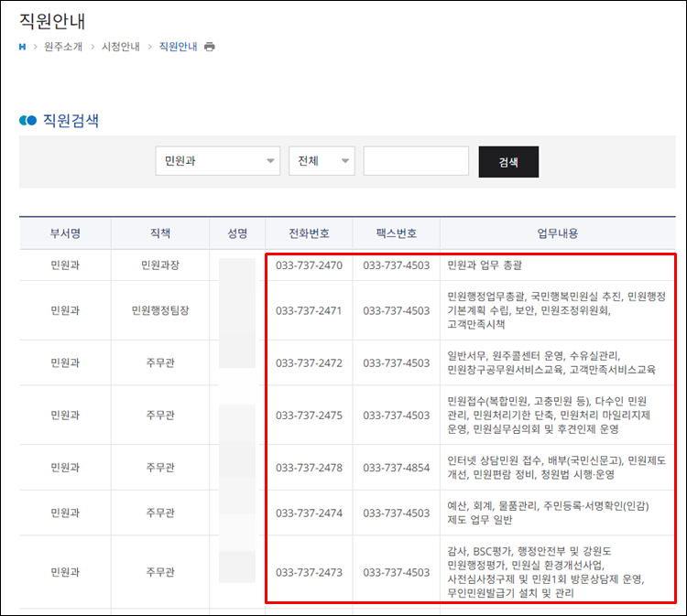Click duties text starting 일반서무, 원주콜센터 운영
Image resolution: width=687 pixels, height=616 pixels.
click(551, 363)
